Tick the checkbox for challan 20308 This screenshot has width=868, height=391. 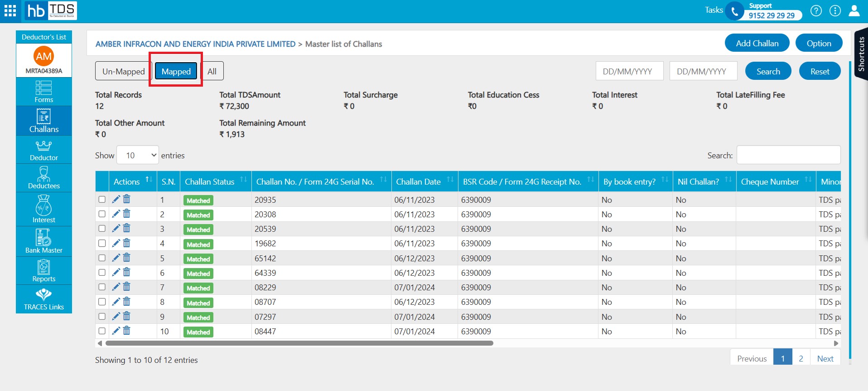(x=102, y=214)
